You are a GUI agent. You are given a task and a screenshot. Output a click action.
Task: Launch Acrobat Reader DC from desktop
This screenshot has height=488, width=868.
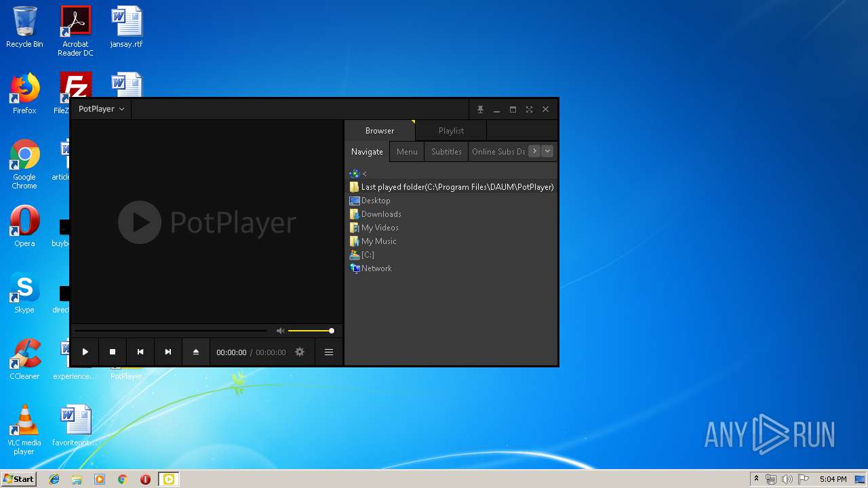click(75, 31)
